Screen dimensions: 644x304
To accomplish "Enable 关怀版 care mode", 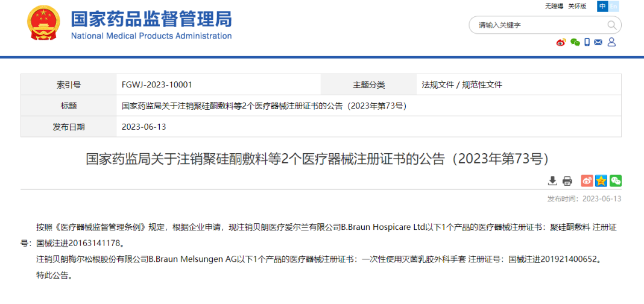I will click(x=577, y=6).
